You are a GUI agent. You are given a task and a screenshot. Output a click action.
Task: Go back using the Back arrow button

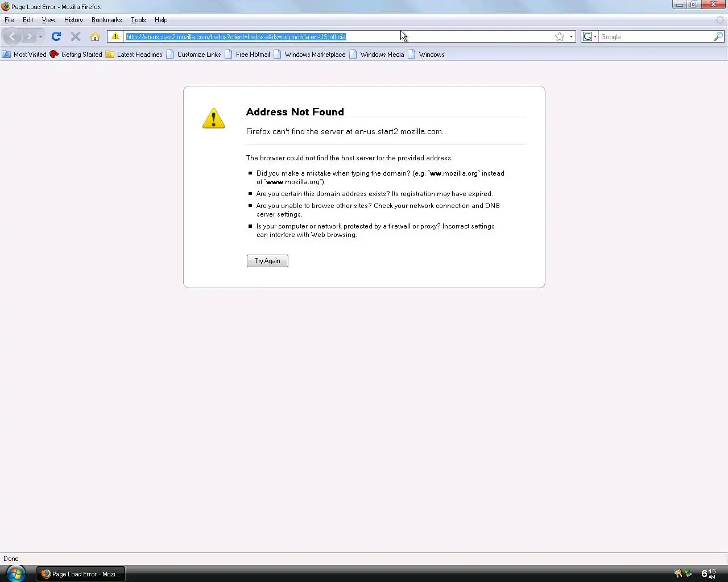click(x=12, y=37)
